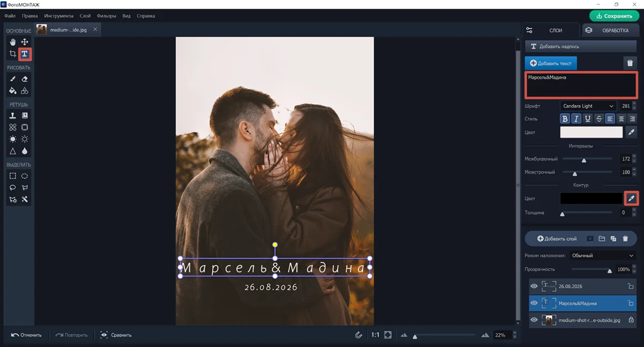Click the outline color eyedropper
Screen dimensions: 644x347
[x=631, y=199]
